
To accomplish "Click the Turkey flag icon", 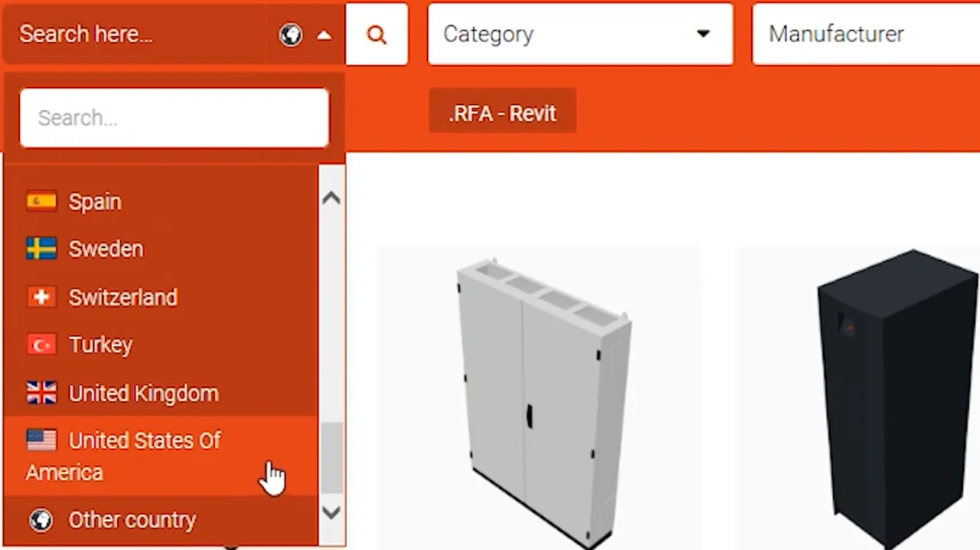I will pyautogui.click(x=41, y=345).
